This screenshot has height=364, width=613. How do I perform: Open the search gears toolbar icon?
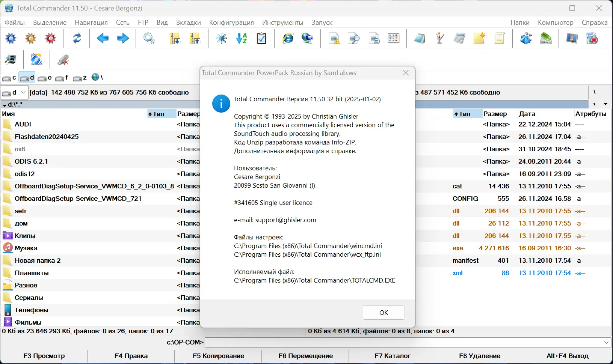point(149,38)
